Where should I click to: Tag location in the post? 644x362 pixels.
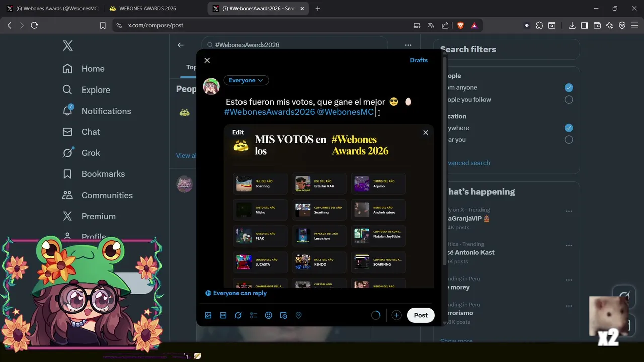[299, 315]
